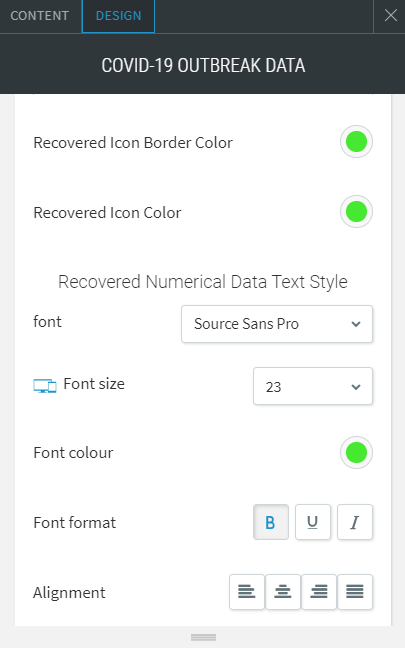Toggle italic font format
Viewport: 405px width, 648px height.
point(355,522)
